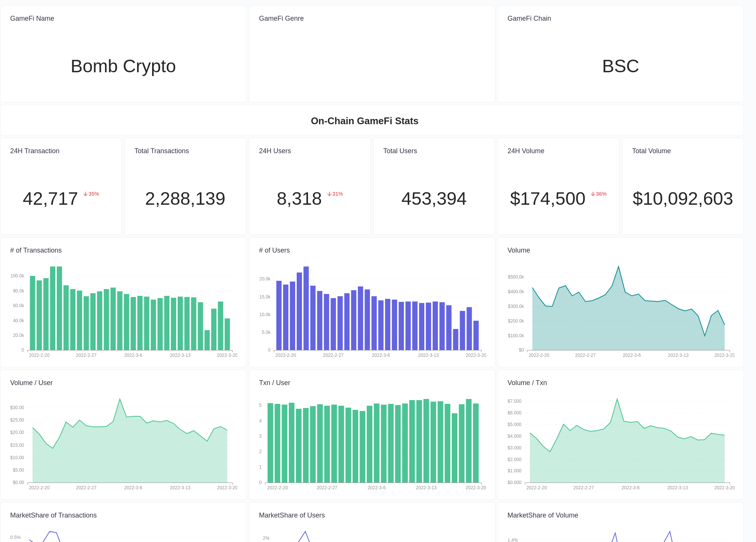The image size is (756, 542).
Task: Click 2022-2-20 date in Txn / User chart
Action: (277, 488)
